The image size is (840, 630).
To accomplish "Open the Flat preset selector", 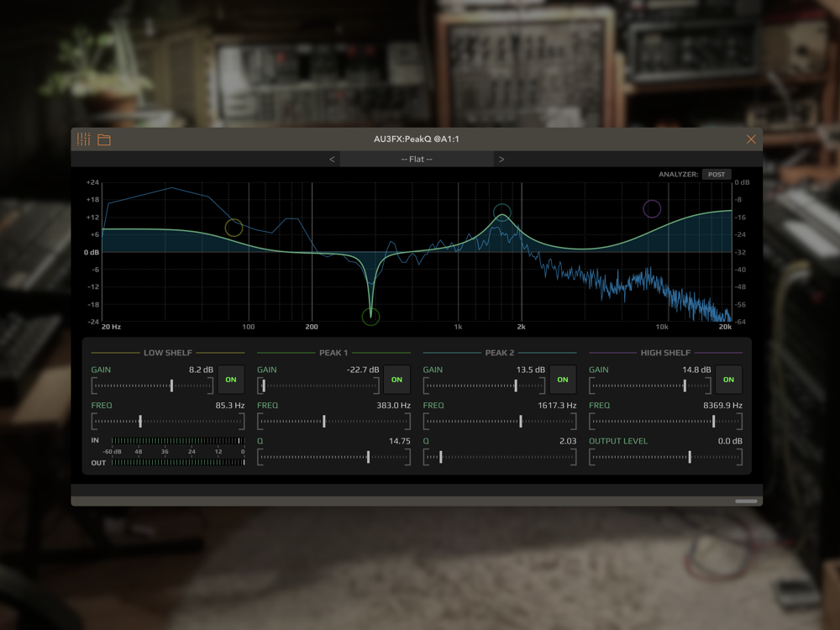I will pos(417,159).
